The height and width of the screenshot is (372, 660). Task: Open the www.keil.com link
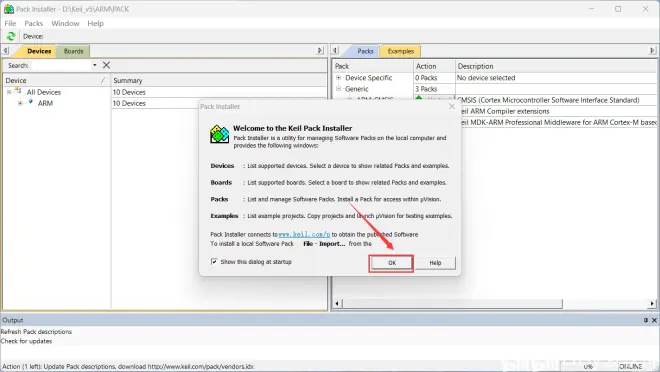click(x=304, y=234)
